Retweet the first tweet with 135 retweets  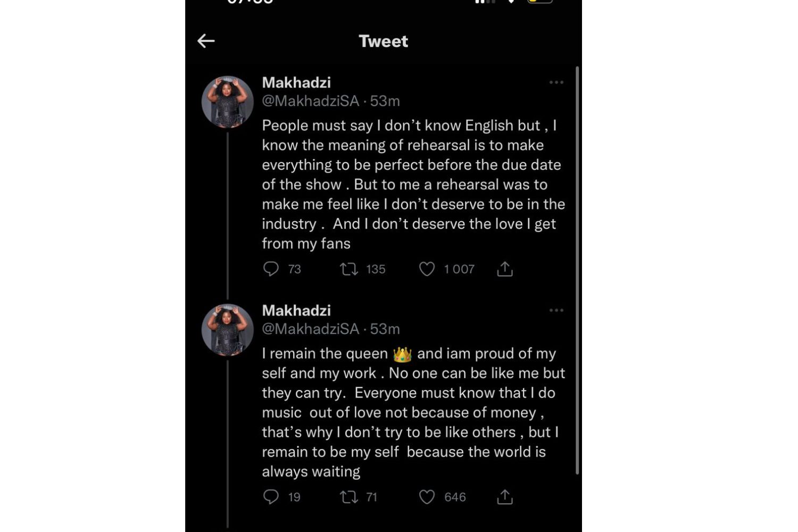tap(349, 269)
